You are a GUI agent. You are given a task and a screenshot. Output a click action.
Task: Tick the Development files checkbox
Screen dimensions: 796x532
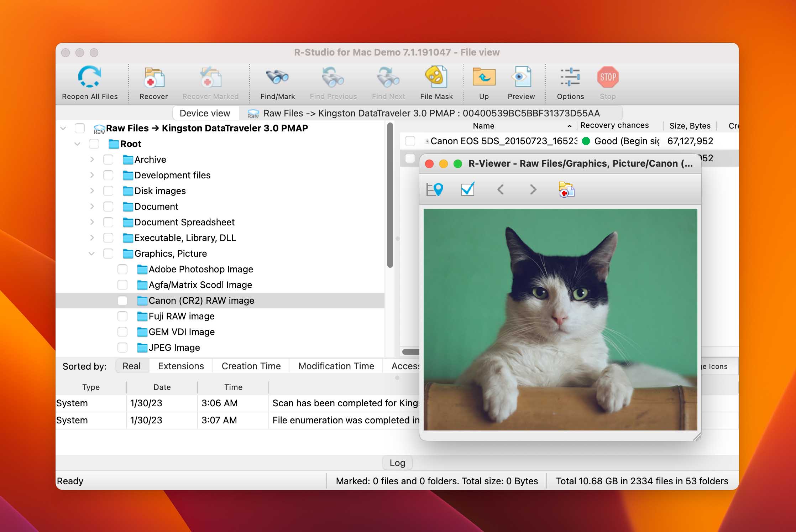(108, 175)
